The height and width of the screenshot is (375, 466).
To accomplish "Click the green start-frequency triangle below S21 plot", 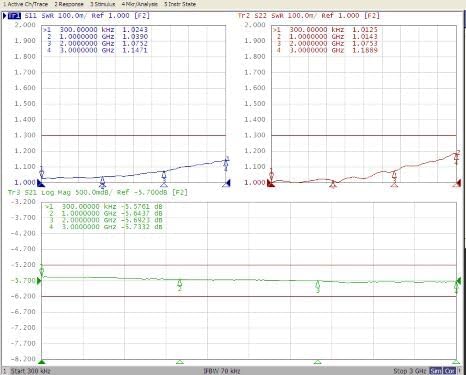I will (41, 362).
